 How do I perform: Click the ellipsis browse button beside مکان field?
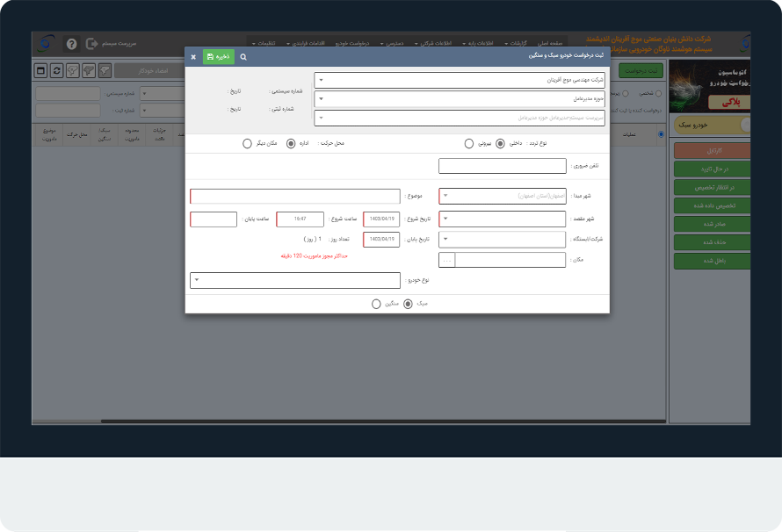pos(447,260)
